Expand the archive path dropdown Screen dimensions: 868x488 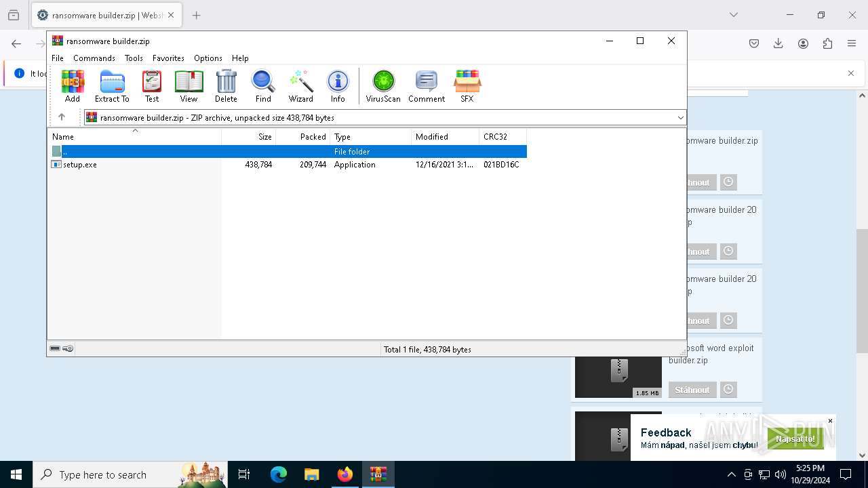pos(681,118)
